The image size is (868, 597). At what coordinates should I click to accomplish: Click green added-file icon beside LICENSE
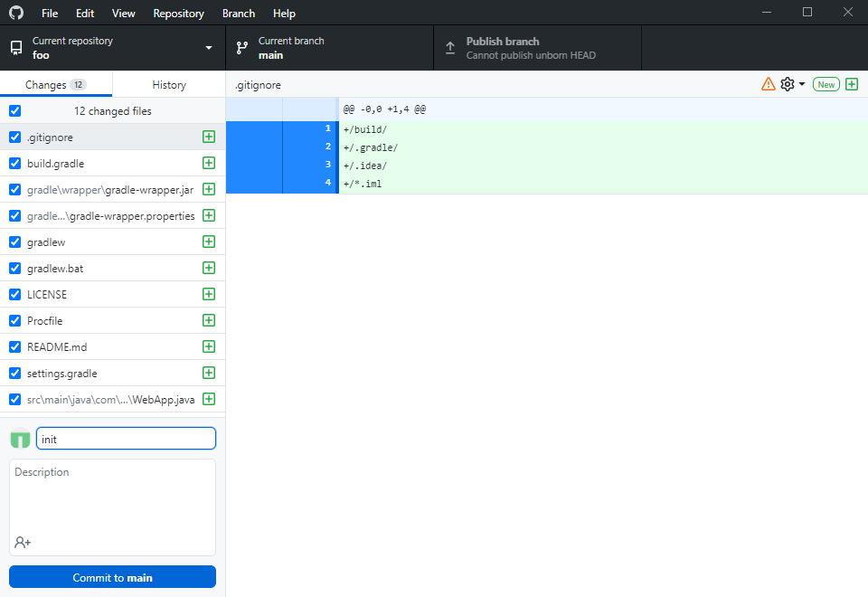coord(209,295)
